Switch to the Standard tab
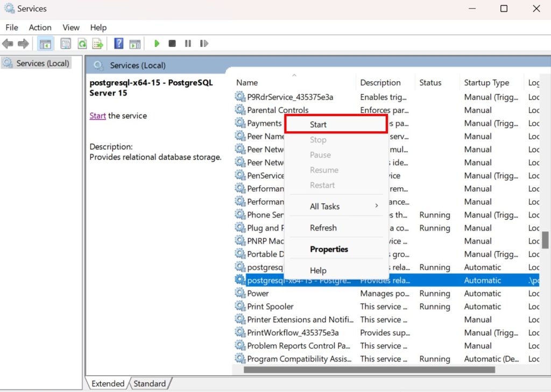 click(x=150, y=383)
